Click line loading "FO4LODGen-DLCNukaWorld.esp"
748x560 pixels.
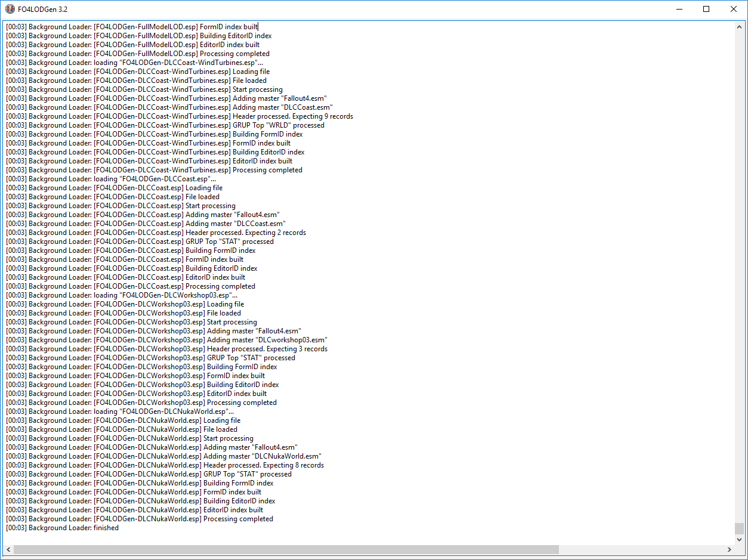click(x=120, y=412)
